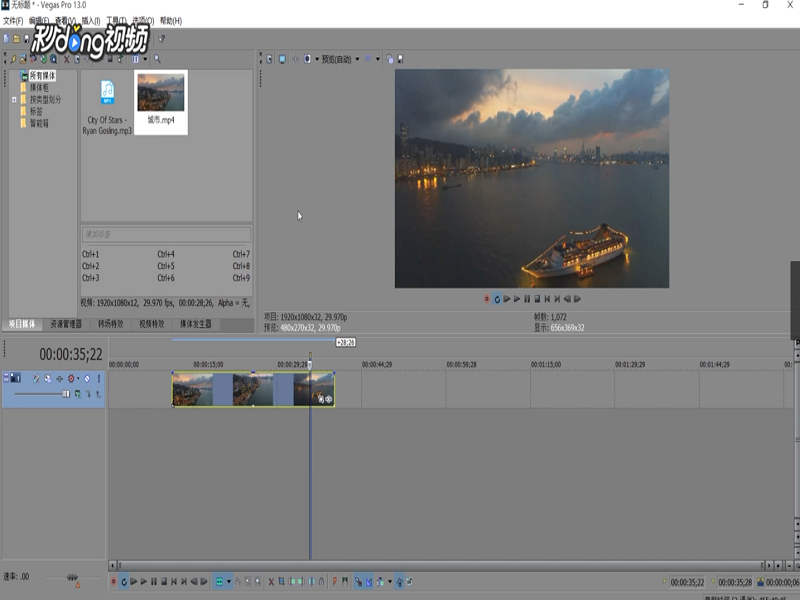Image resolution: width=800 pixels, height=600 pixels.
Task: Open the 文件(F) menu
Action: (x=13, y=21)
